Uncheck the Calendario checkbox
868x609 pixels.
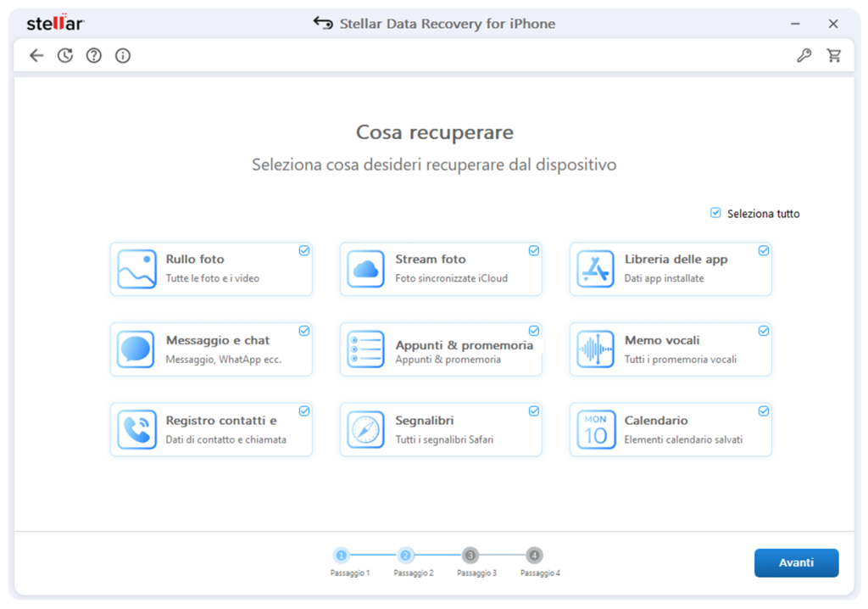[764, 411]
